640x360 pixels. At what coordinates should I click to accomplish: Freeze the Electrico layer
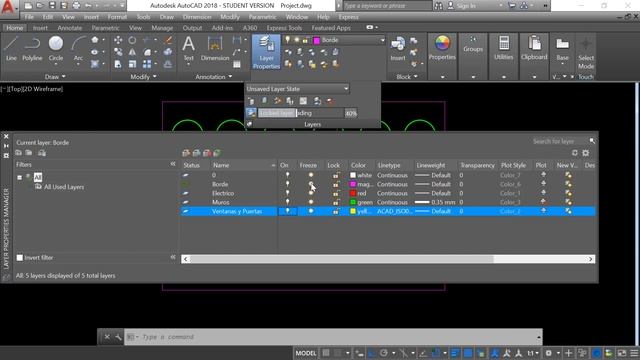coord(311,193)
